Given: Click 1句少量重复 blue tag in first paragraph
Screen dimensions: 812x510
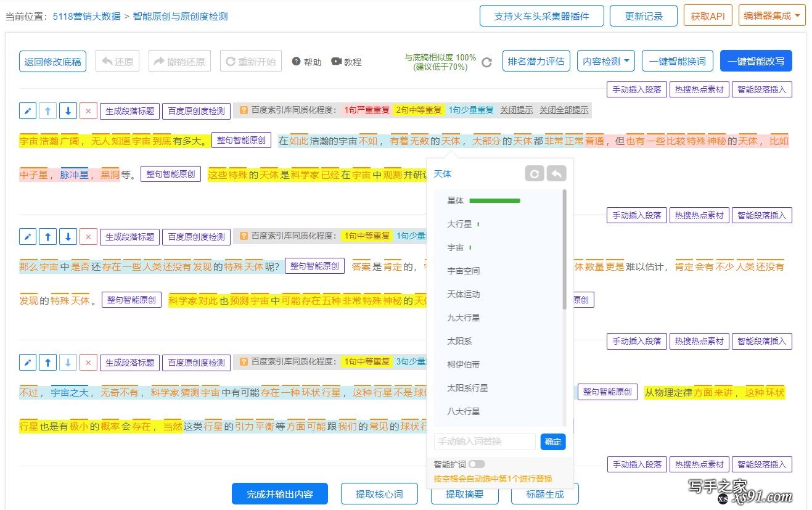Looking at the screenshot, I should click(472, 110).
